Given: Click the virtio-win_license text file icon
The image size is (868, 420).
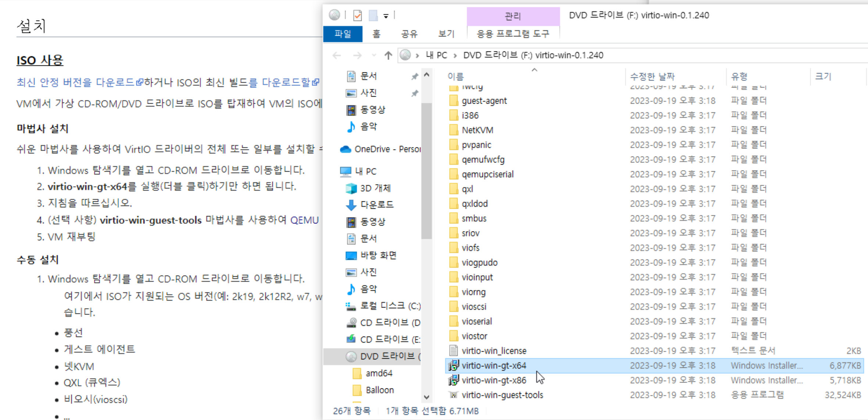Looking at the screenshot, I should [x=453, y=351].
